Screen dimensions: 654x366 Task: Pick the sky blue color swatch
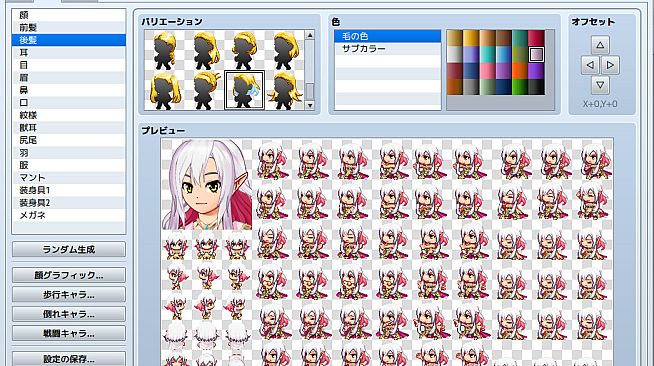503,54
